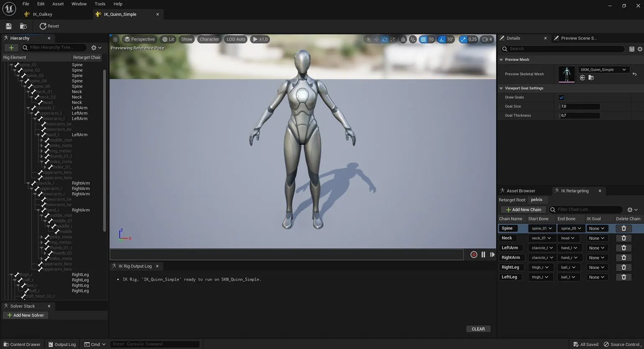
Task: Toggle grid snapping in the viewport
Action: 423,39
